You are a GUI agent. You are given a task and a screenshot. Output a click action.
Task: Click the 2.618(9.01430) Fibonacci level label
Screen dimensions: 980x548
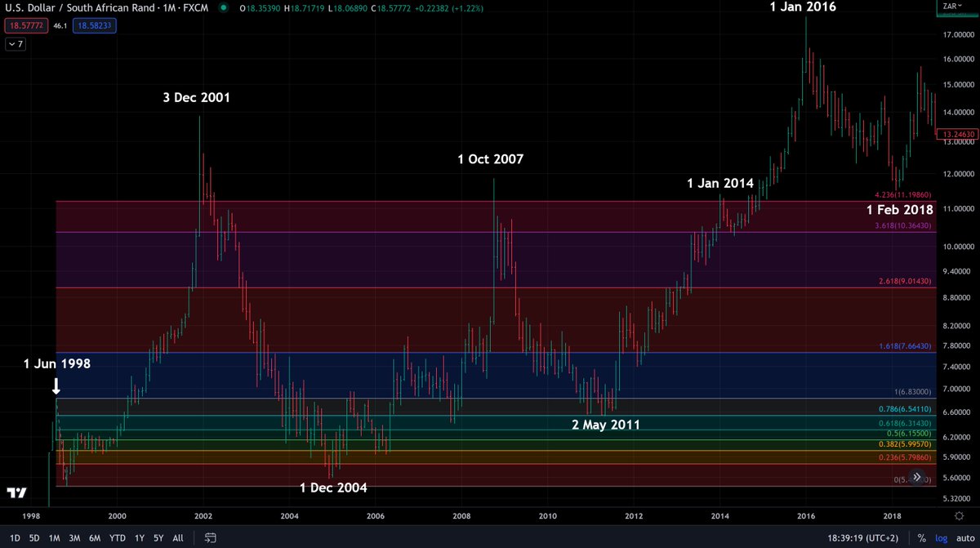(x=903, y=282)
